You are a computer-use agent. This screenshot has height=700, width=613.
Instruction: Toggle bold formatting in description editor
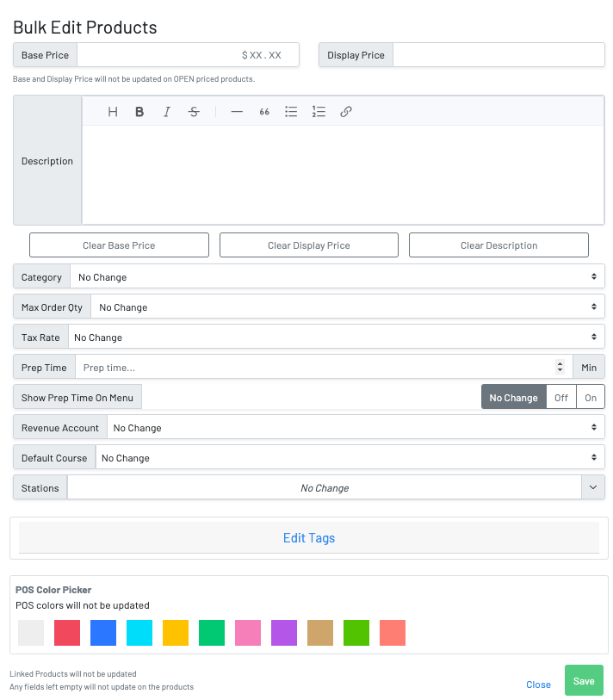coord(139,112)
